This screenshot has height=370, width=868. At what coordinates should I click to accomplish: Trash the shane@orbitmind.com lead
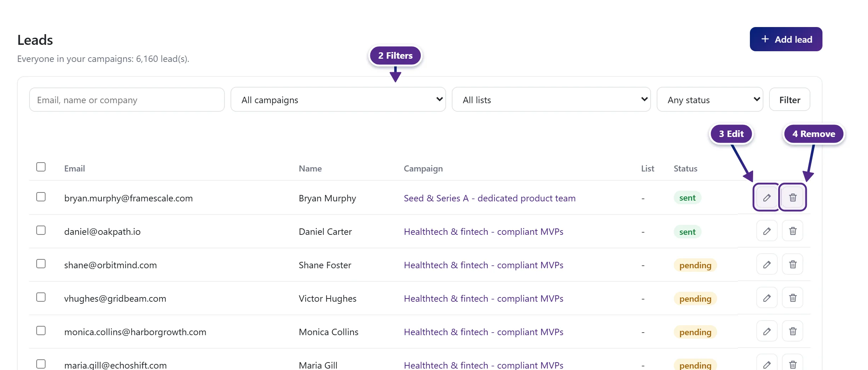(793, 264)
